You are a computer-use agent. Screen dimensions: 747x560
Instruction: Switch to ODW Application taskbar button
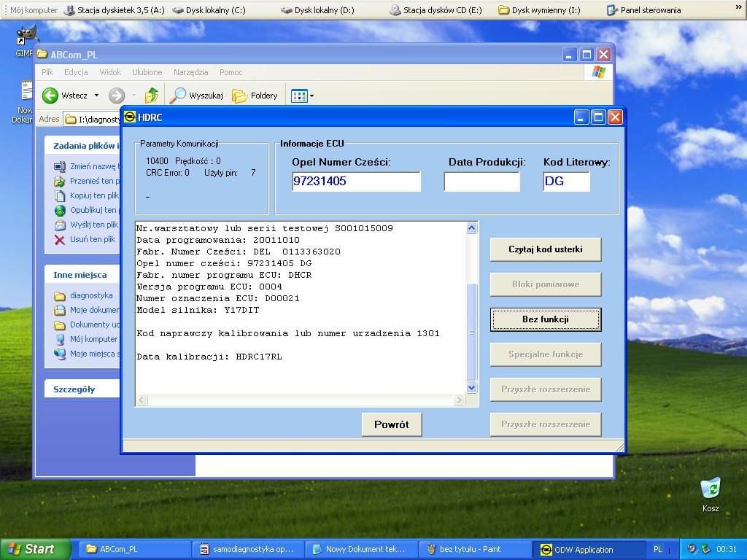(x=588, y=549)
